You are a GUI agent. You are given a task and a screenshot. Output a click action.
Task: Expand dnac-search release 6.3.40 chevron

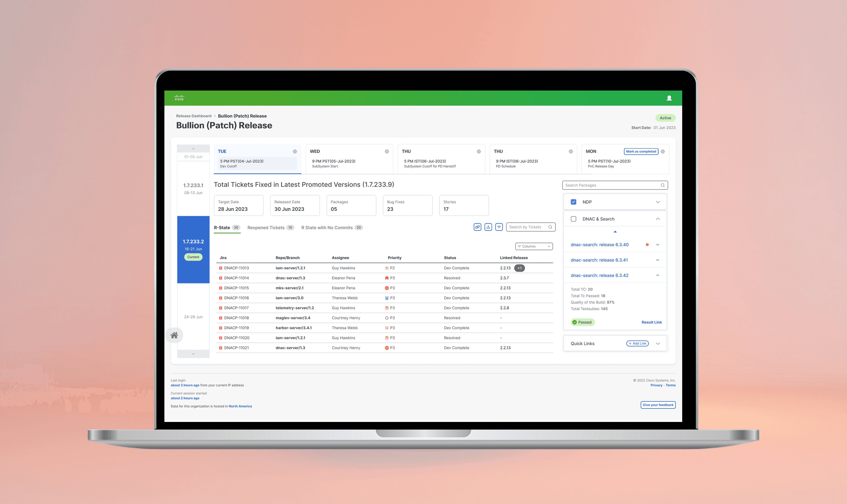(658, 245)
